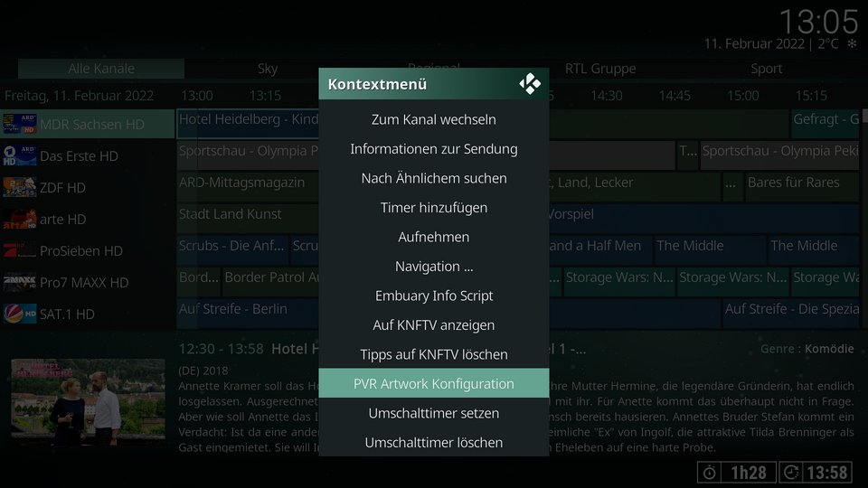
Task: Click the 13:05 clock display
Action: pyautogui.click(x=819, y=22)
